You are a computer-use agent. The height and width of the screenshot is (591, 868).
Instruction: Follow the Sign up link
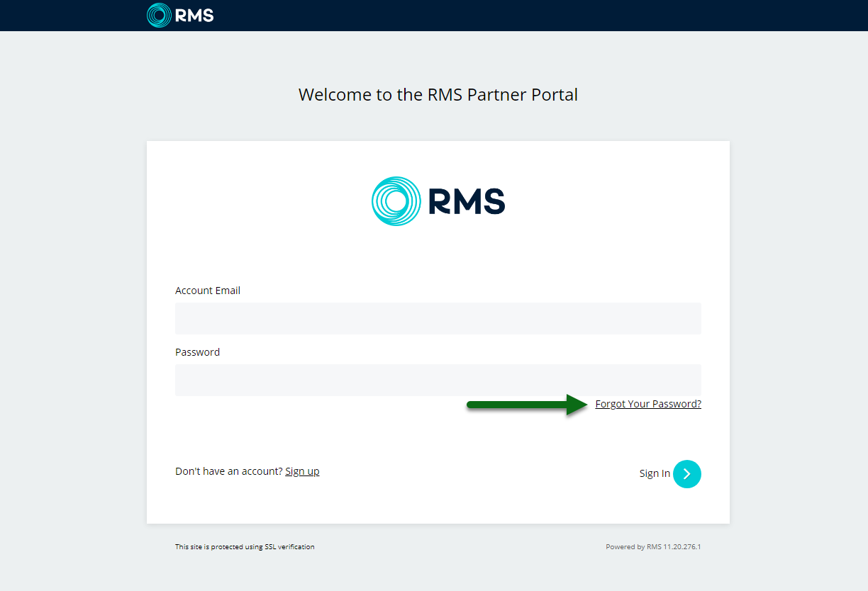point(302,471)
